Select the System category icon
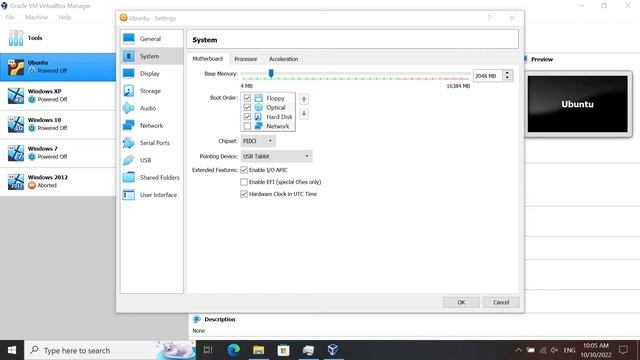Viewport: 640px width, 360px height. point(129,56)
